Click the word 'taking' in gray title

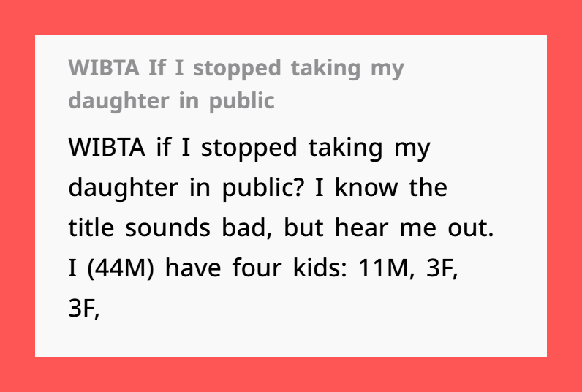[x=325, y=69]
